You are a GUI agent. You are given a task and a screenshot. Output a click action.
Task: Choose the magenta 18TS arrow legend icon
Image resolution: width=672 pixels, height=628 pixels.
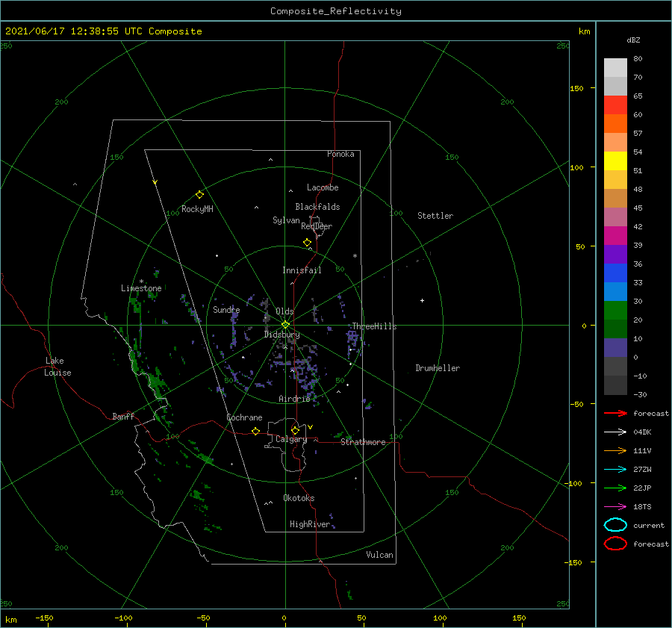click(x=615, y=507)
